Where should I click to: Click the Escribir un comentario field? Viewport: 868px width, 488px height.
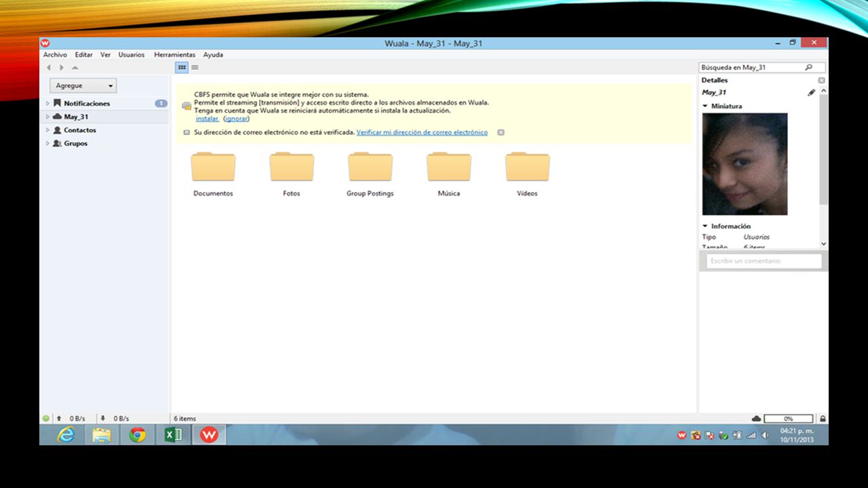point(764,261)
